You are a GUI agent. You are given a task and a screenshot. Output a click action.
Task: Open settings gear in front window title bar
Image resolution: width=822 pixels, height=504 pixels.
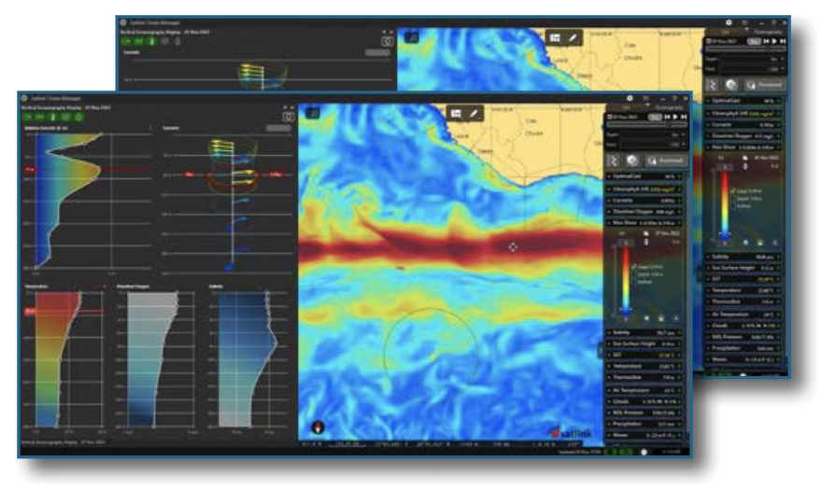coord(630,98)
